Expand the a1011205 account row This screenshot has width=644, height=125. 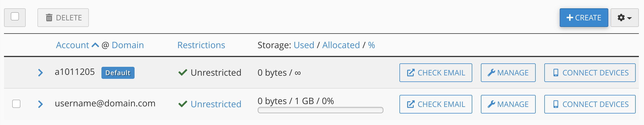coord(41,73)
